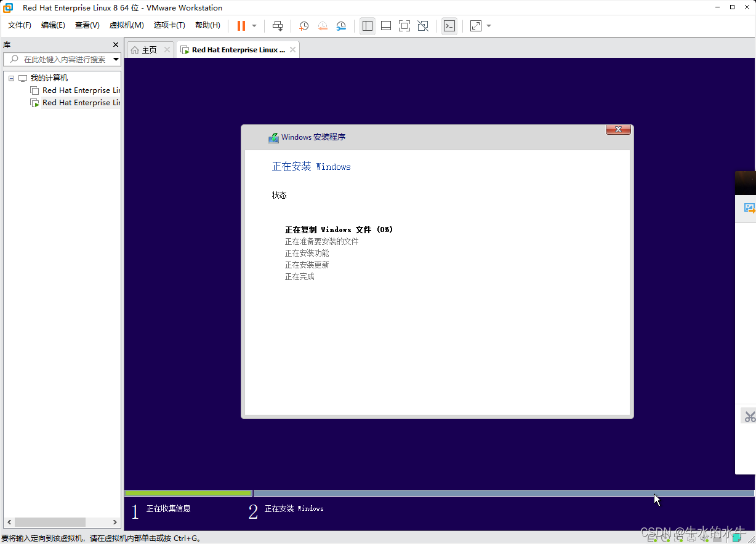Viewport: 756px width, 544px height.
Task: Click the powered-off VM icon in library
Action: 34,90
